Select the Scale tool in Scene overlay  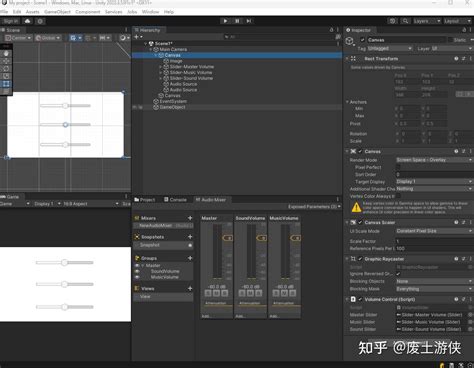(x=6, y=76)
